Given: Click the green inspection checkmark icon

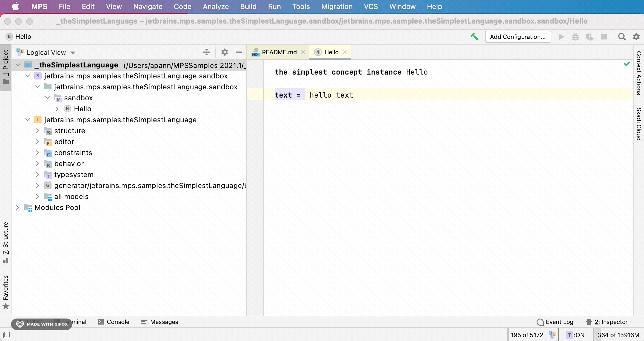Looking at the screenshot, I should coord(627,64).
